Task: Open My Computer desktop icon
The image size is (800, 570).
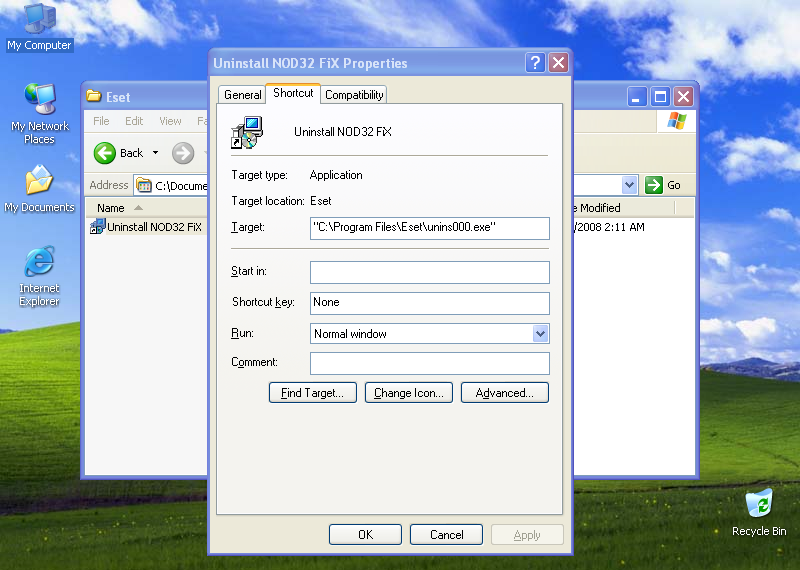Action: [39, 27]
